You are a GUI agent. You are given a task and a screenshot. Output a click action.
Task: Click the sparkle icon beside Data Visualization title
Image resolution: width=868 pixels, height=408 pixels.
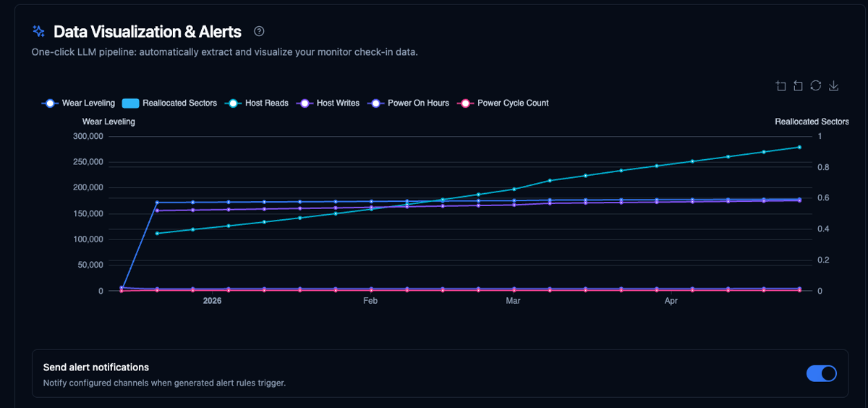pos(39,31)
